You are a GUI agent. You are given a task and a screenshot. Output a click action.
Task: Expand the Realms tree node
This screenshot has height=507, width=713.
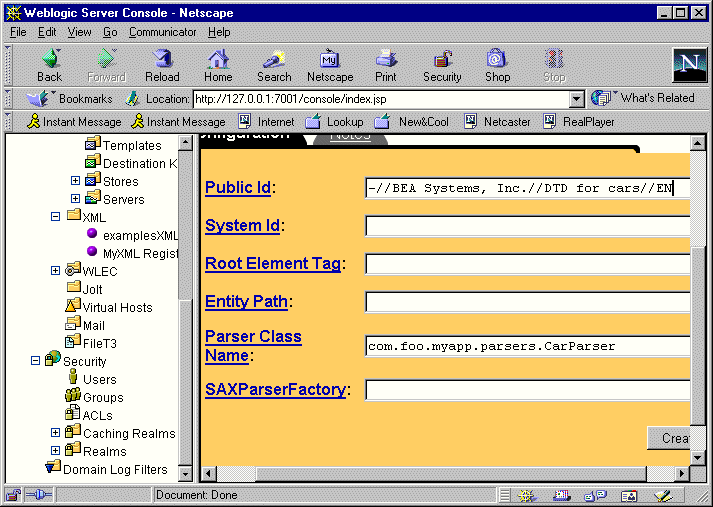[x=55, y=451]
